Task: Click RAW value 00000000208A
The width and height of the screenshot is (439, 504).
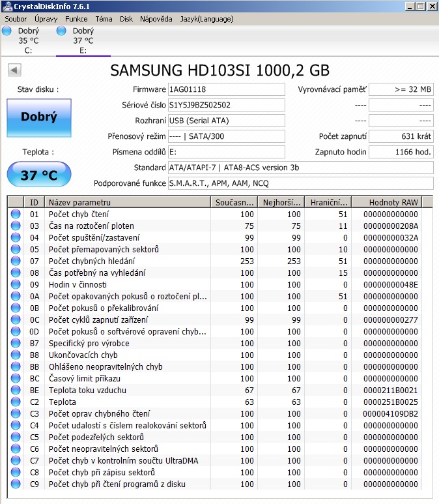Action: (391, 226)
